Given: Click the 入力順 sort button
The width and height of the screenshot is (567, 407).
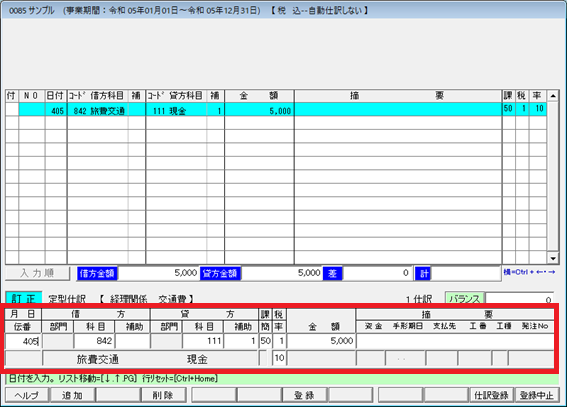Looking at the screenshot, I should pyautogui.click(x=37, y=273).
